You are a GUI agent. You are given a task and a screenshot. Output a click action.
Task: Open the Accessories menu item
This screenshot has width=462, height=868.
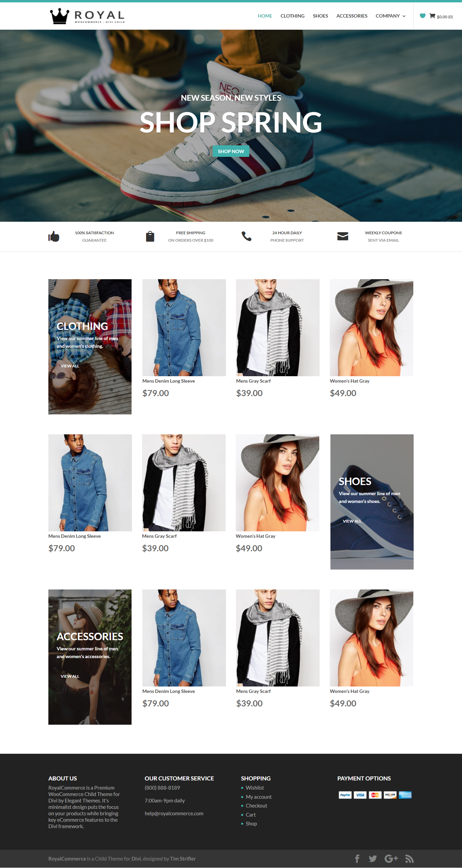tap(351, 16)
